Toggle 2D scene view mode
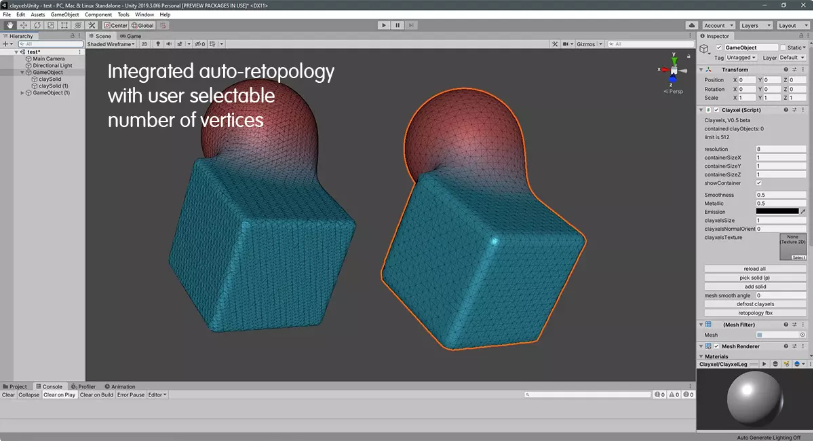The width and height of the screenshot is (813, 441). point(144,44)
